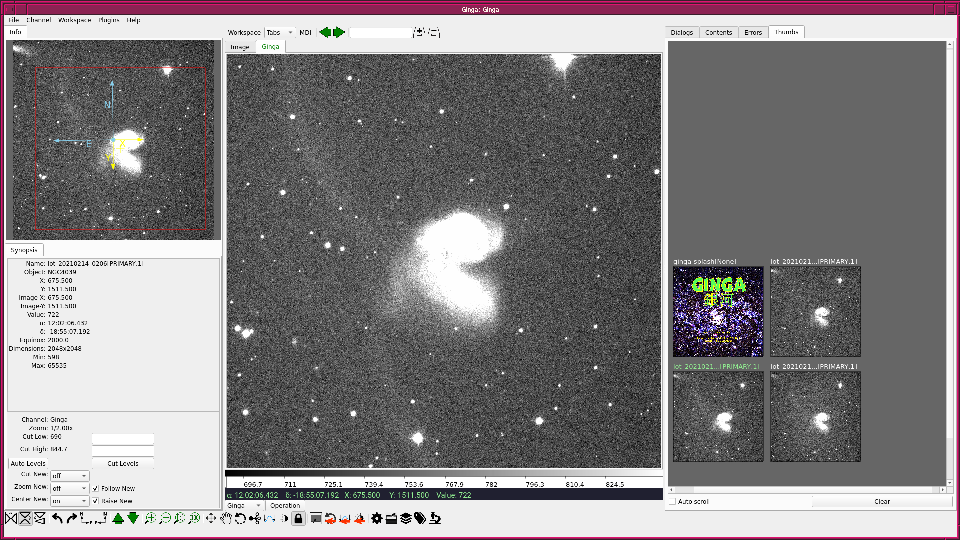Enable the Auto scroll checkbox
This screenshot has height=540, width=960.
pos(673,501)
